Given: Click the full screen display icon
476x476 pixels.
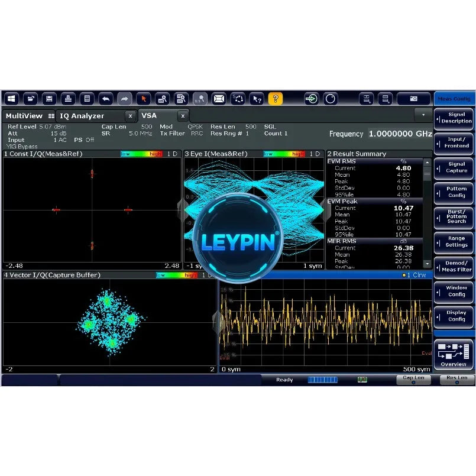Looking at the screenshot, I should tap(219, 99).
